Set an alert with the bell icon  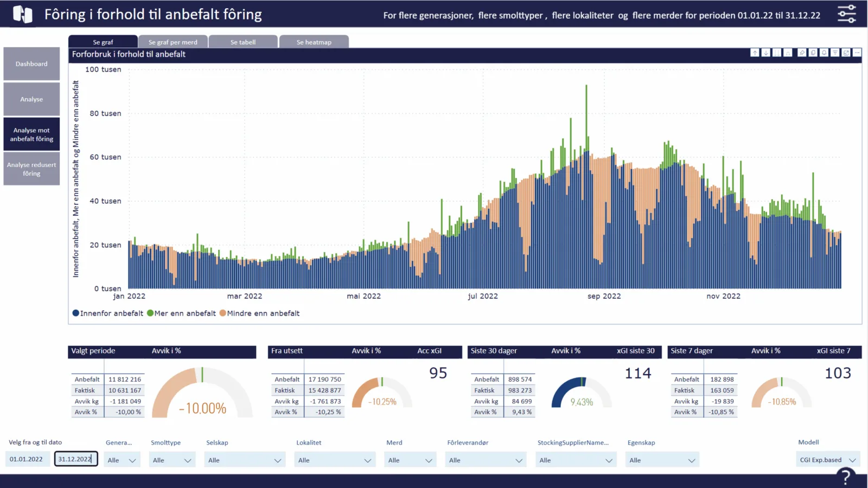click(824, 53)
